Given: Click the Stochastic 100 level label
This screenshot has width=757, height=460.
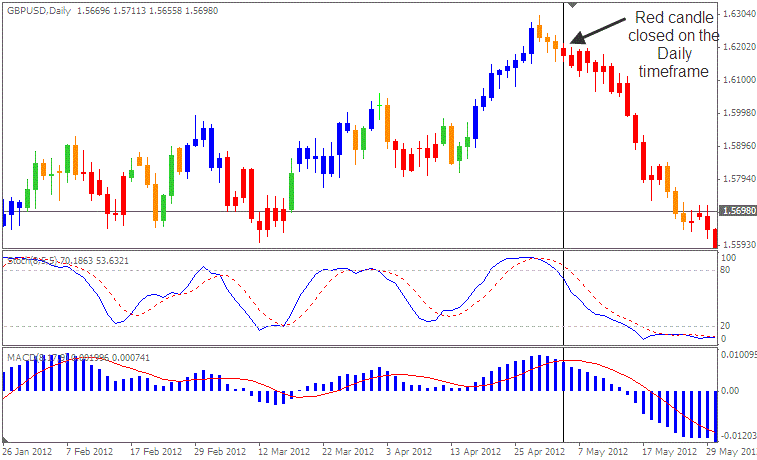Looking at the screenshot, I should click(728, 258).
